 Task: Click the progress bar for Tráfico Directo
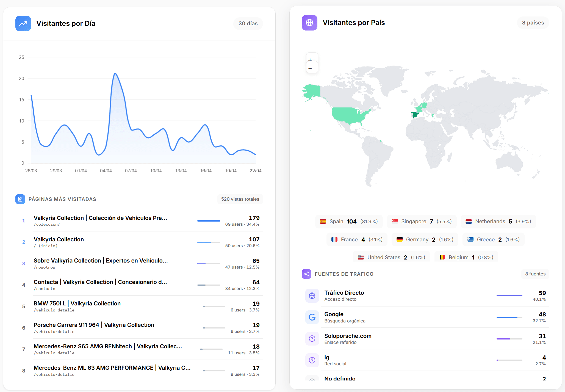(509, 296)
